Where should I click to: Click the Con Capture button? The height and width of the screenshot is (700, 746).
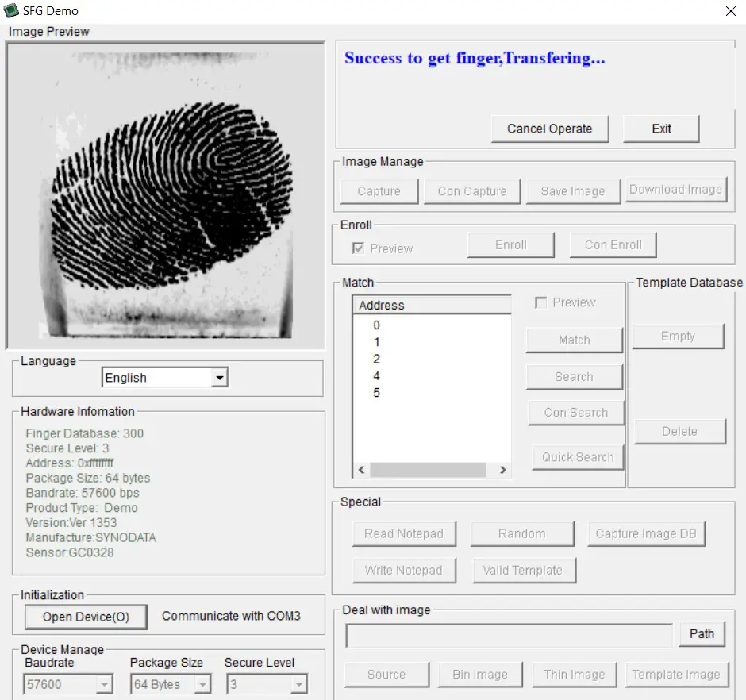[x=472, y=190]
